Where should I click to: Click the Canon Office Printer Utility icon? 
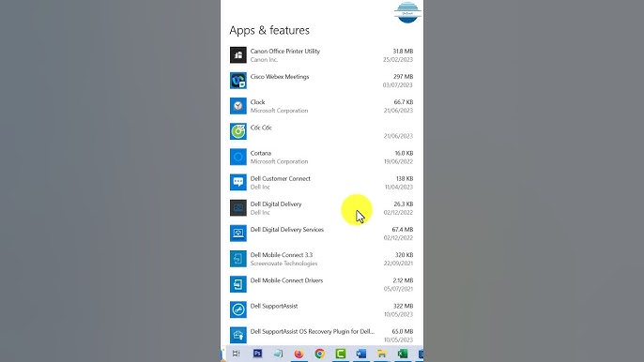tap(238, 55)
